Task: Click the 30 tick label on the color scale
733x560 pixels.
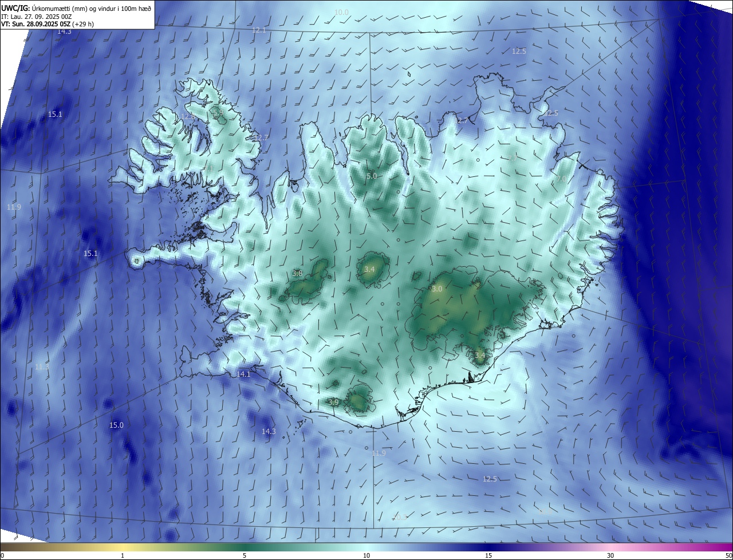Action: pos(610,555)
